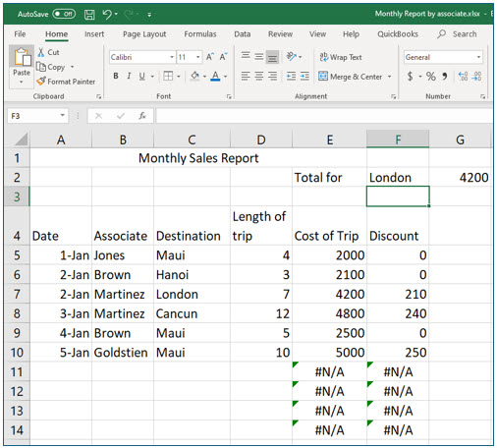Toggle Underline formatting
Image resolution: width=497 pixels, height=448 pixels.
tap(142, 77)
